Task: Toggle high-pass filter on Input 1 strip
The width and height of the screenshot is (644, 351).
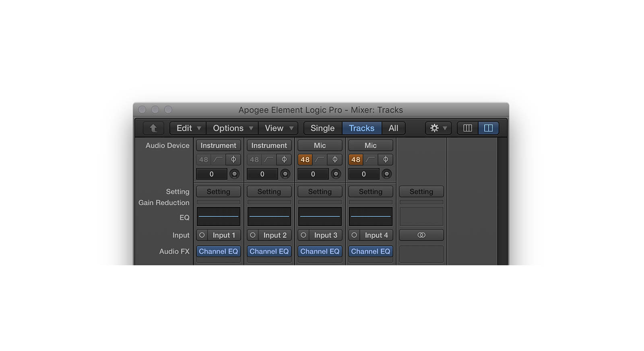Action: (218, 160)
